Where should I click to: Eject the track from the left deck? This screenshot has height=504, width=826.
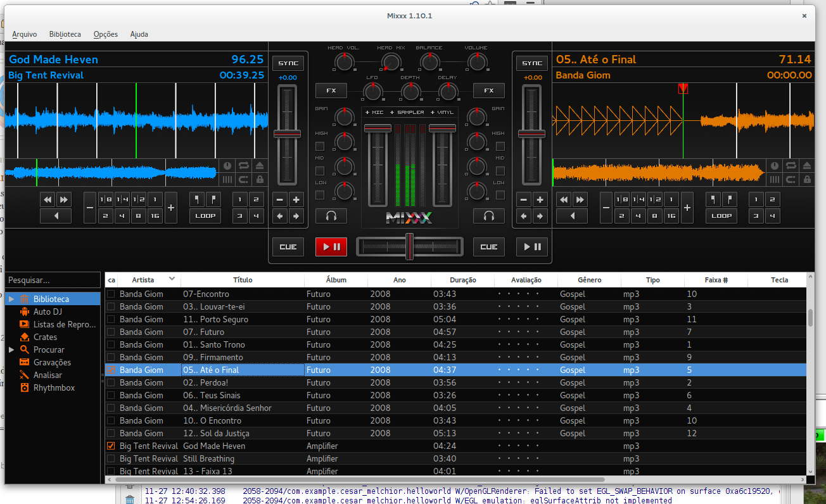[x=260, y=165]
